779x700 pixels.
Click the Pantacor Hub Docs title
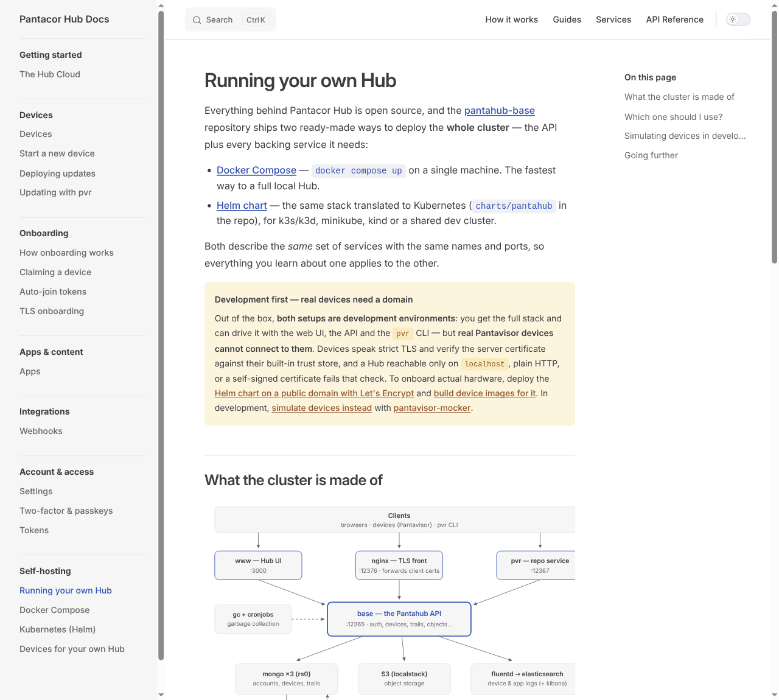(x=65, y=19)
